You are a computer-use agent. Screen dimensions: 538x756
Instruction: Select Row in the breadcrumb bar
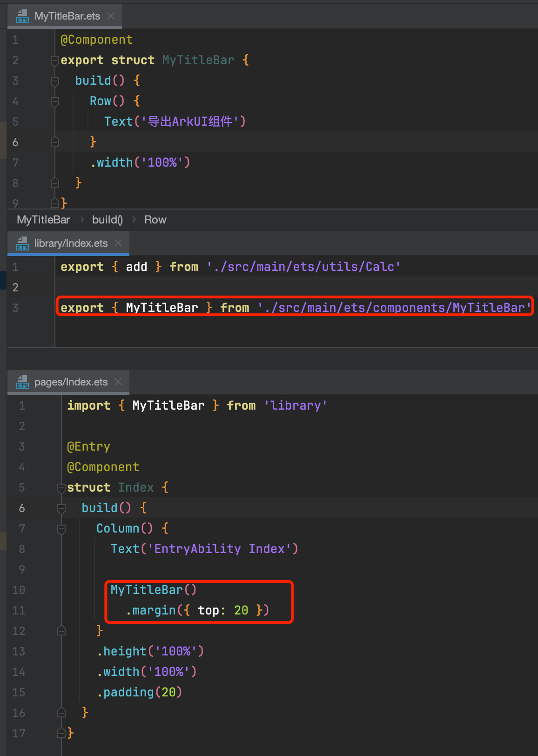point(155,220)
